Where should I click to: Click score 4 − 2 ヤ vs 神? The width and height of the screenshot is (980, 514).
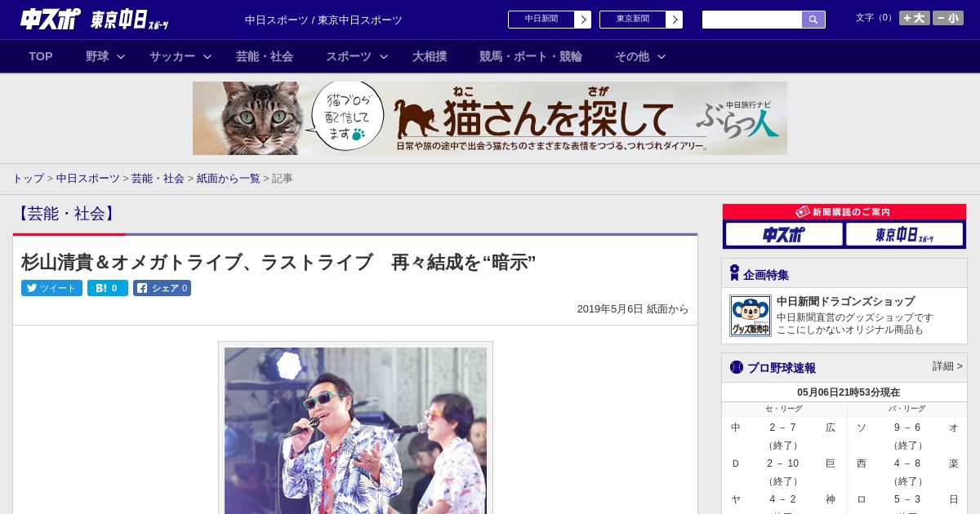point(782,499)
